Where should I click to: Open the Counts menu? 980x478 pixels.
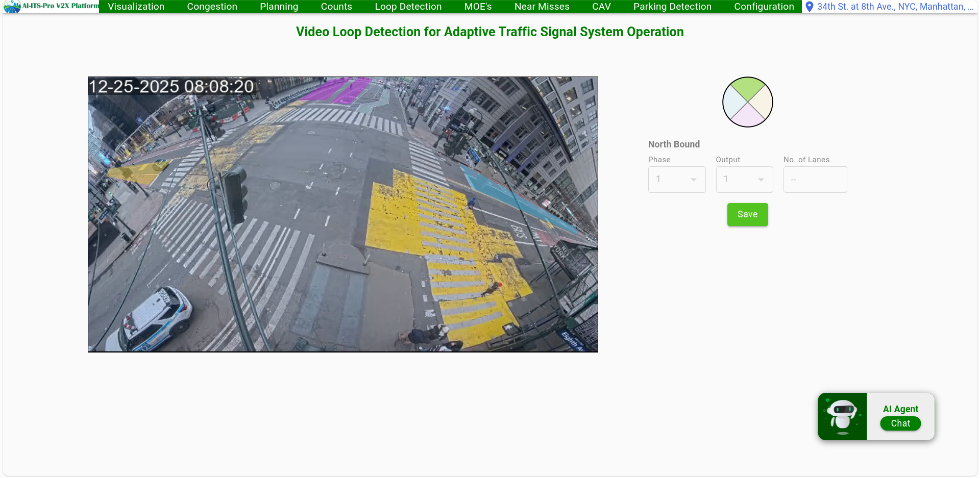pos(336,7)
